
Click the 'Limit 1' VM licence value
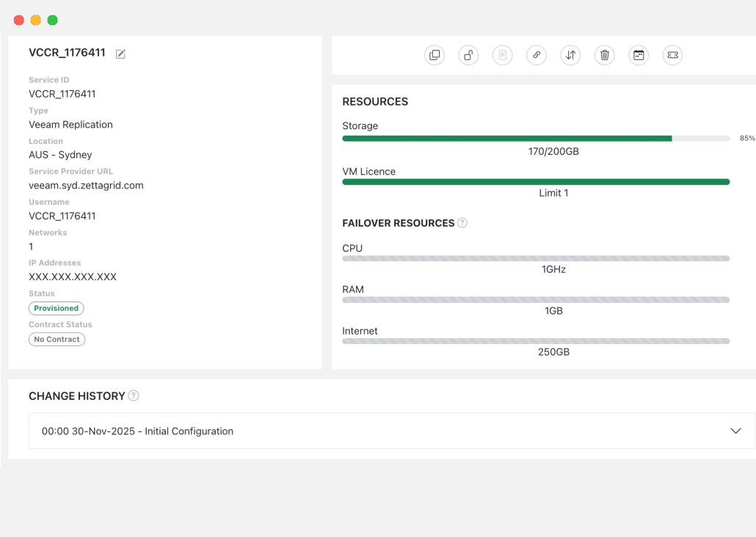[553, 193]
